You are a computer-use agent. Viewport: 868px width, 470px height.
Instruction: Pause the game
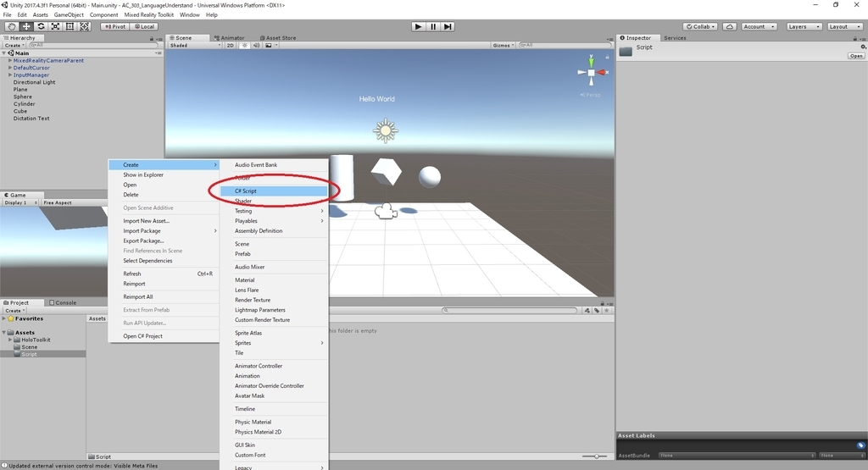click(x=433, y=26)
